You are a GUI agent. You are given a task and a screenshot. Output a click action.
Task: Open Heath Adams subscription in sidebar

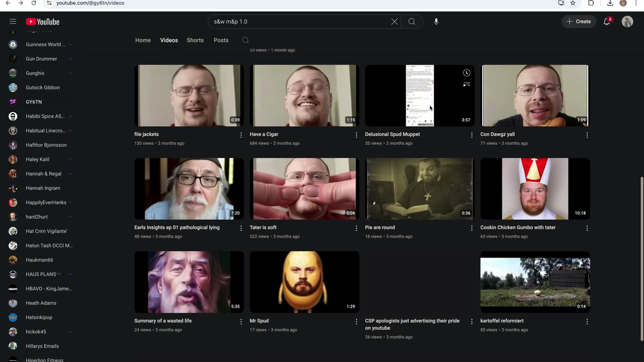pos(41,303)
